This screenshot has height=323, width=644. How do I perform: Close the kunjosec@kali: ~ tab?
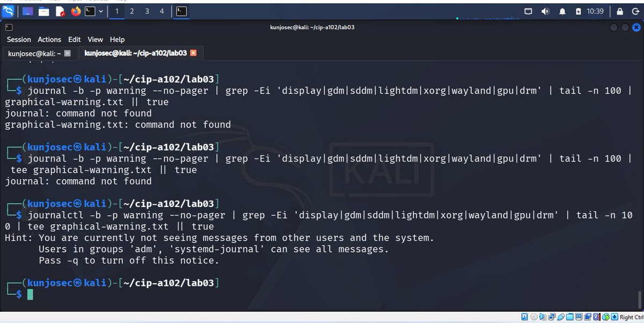(x=68, y=53)
